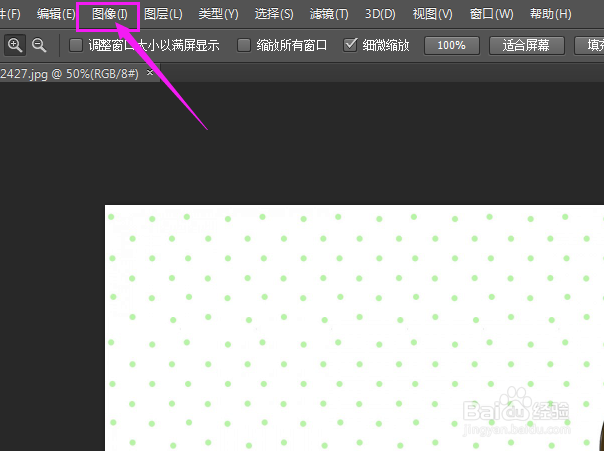Enable 调整窗口大小以满屏显示 checkbox
604x451 pixels.
(x=76, y=45)
